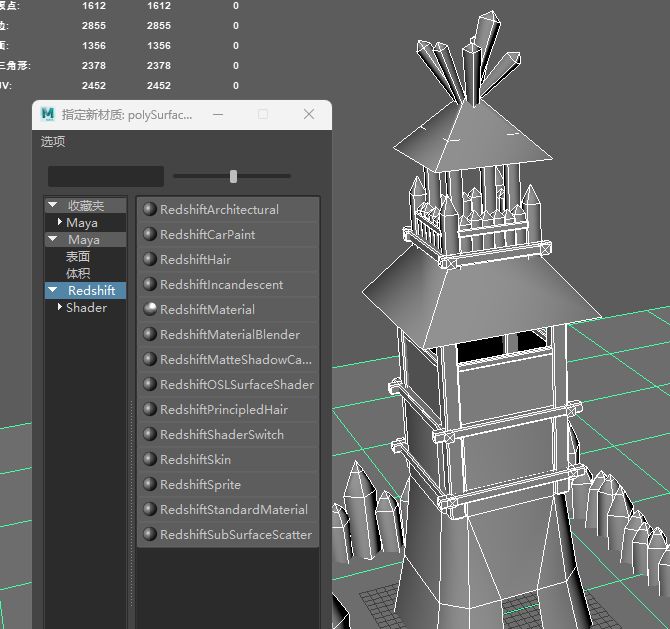Collapse the Maya category section
670x629 pixels.
coord(53,239)
